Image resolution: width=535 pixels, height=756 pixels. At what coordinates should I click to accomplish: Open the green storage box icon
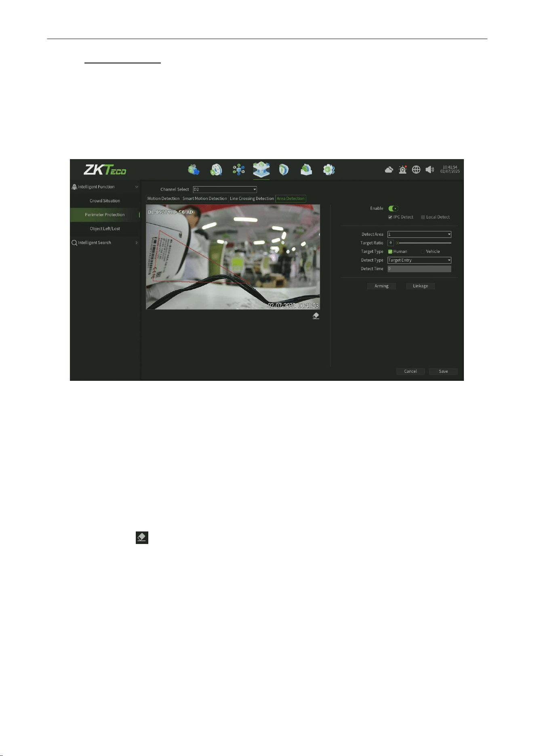click(x=306, y=170)
